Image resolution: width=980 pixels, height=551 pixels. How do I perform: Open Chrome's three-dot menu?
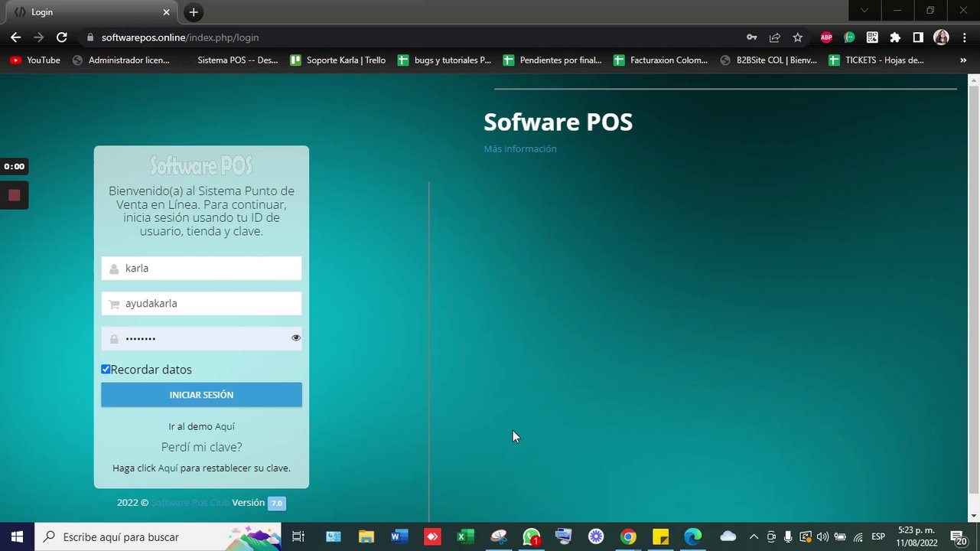point(965,37)
